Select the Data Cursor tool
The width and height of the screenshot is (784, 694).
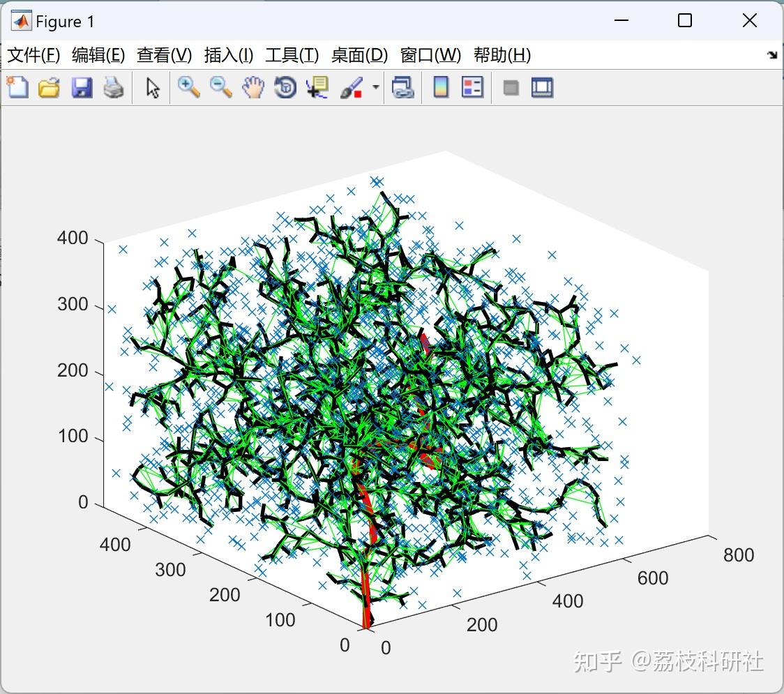[x=317, y=87]
